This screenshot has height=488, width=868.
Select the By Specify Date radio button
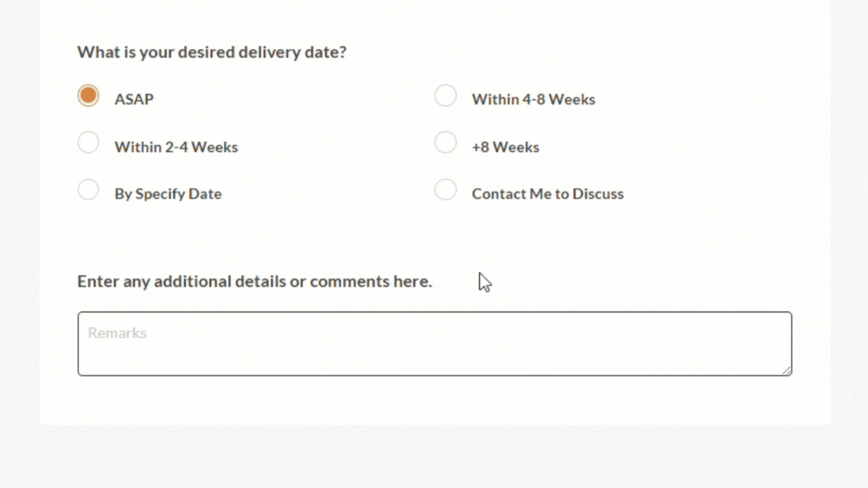point(88,190)
